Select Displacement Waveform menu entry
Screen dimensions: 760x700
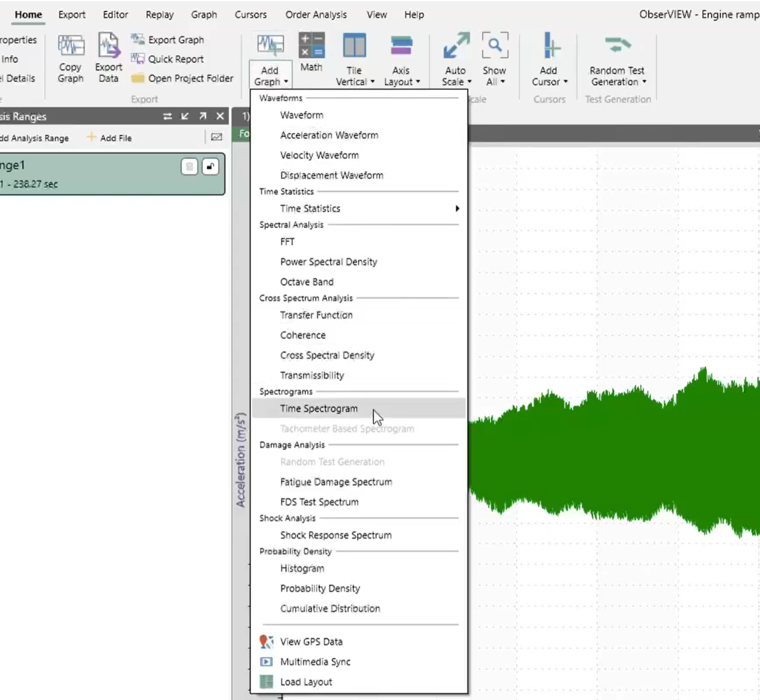click(x=359, y=175)
